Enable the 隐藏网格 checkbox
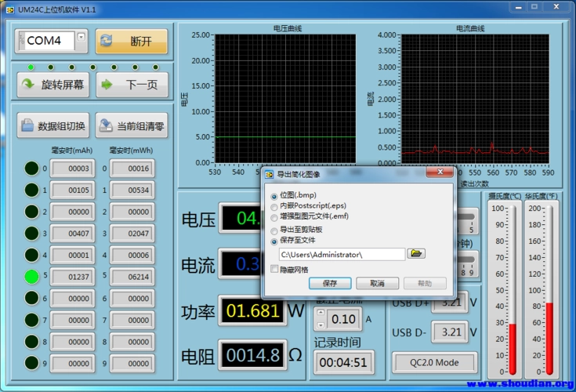 (274, 269)
